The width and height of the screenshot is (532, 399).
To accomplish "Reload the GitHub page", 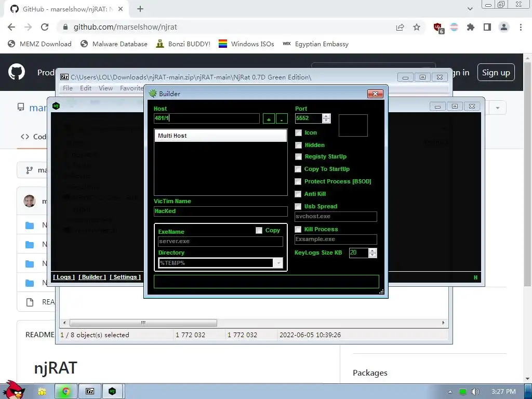I will (45, 27).
